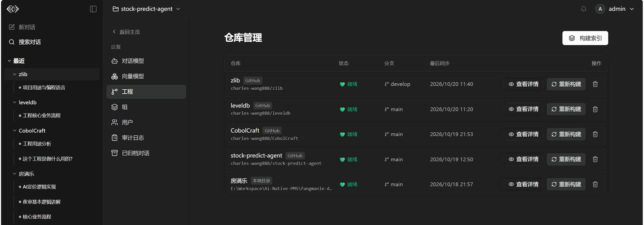Screen dimensions: 644x225
Task: Click the 审计日志 clipboard icon
Action: [115, 138]
